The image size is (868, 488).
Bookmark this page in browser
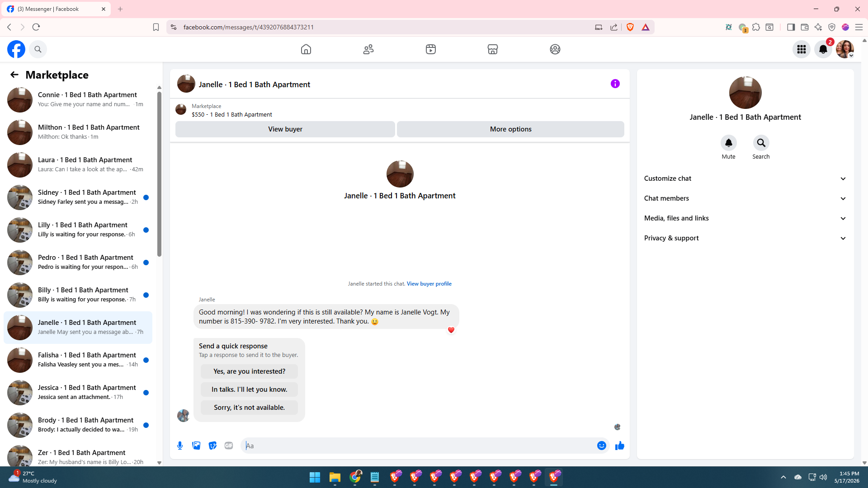[156, 27]
